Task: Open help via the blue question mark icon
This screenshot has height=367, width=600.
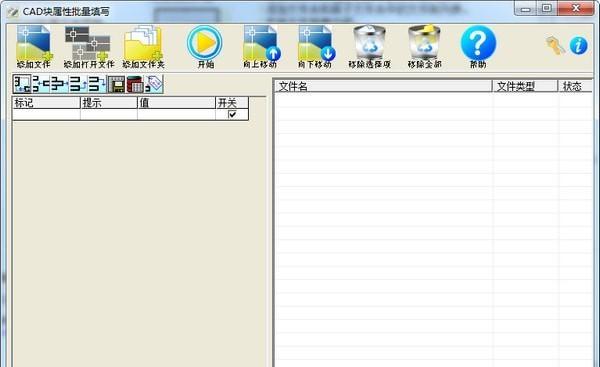Action: [478, 42]
